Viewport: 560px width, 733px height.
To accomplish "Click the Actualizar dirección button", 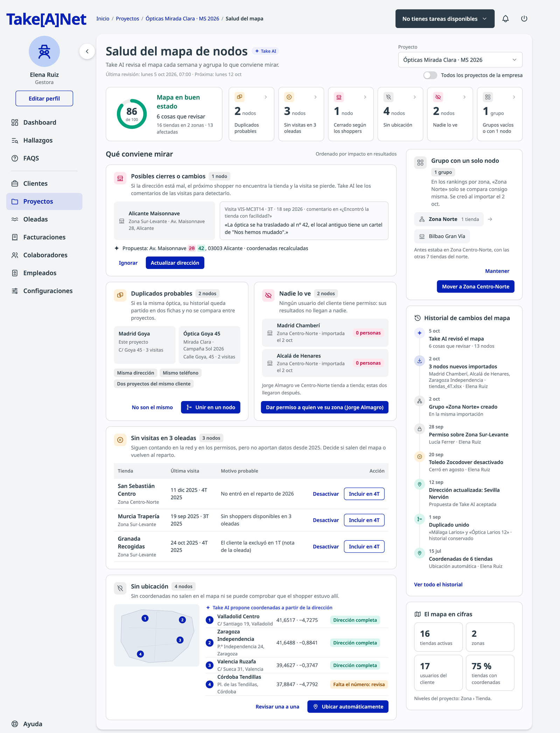I will pos(175,263).
